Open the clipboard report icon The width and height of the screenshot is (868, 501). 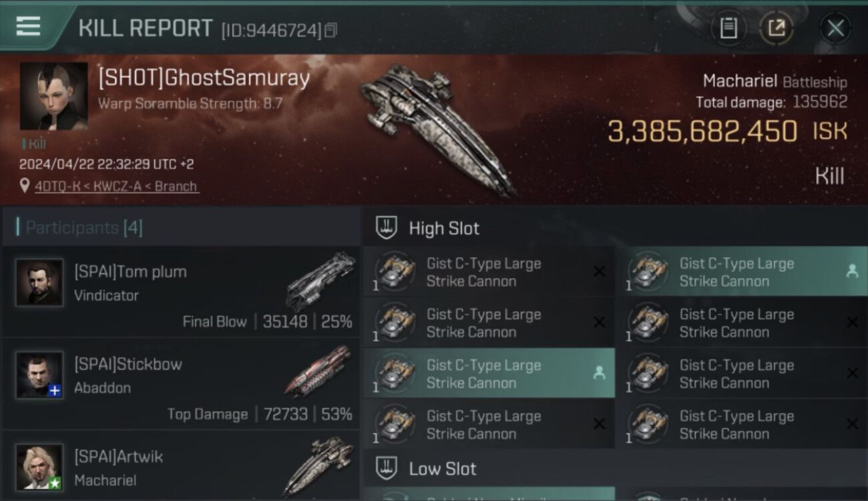728,28
